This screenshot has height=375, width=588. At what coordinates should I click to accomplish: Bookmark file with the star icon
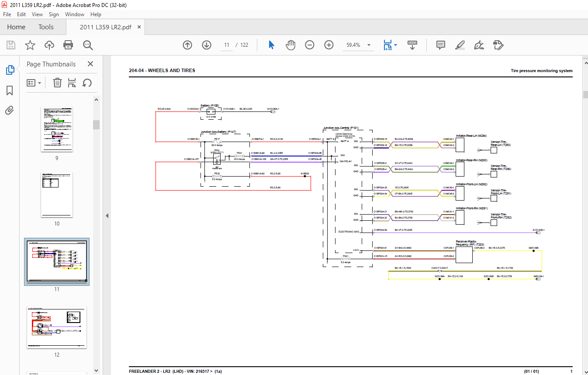pos(30,45)
